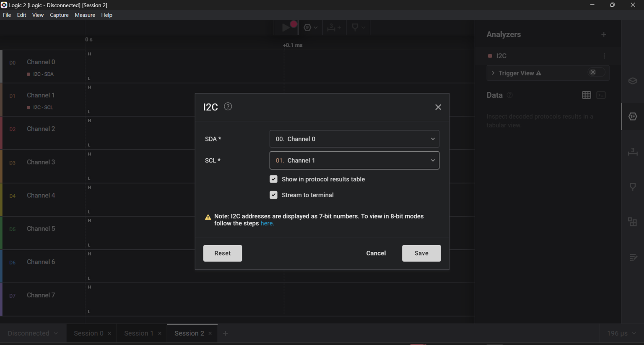Screen dimensions: 644x345
Task: Open the Analyzers panel sidebar icon
Action: click(x=633, y=116)
